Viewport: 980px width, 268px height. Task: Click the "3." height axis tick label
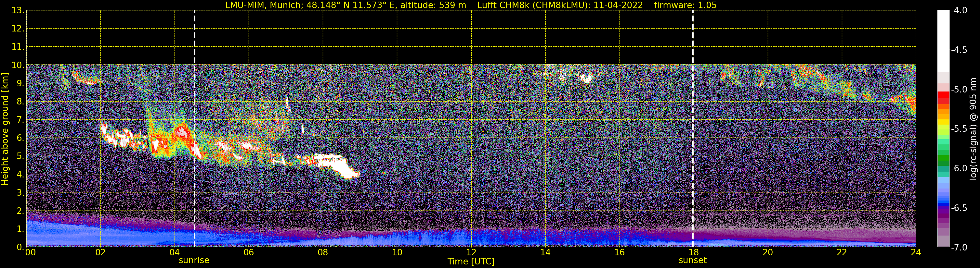(x=20, y=193)
